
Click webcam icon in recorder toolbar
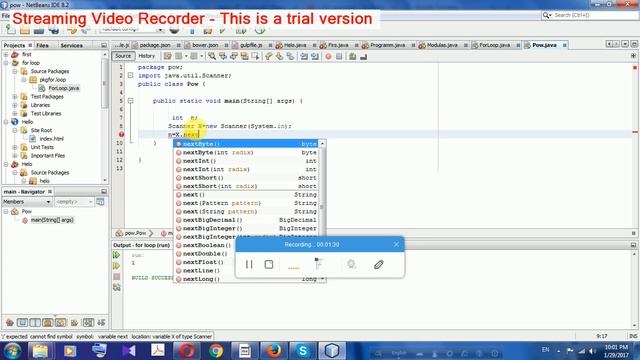coord(351,264)
